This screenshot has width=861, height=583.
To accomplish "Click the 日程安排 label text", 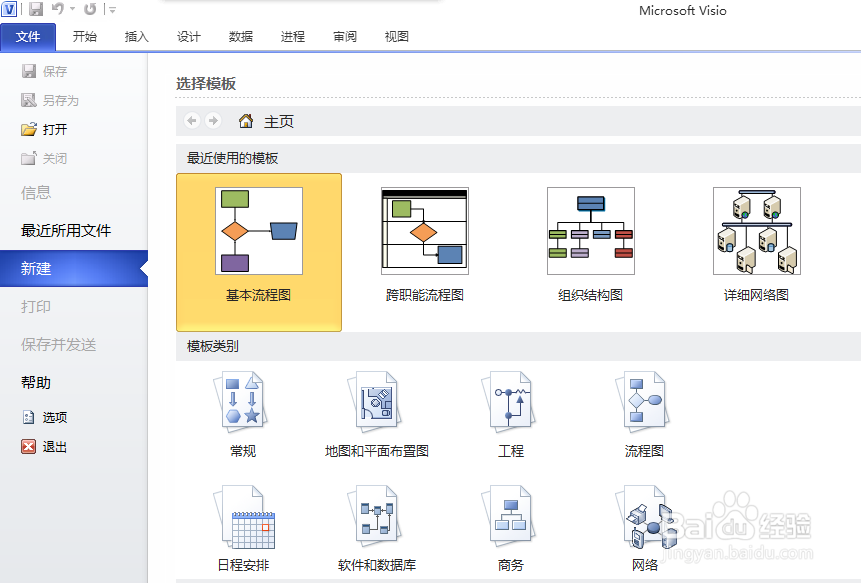I will [243, 565].
